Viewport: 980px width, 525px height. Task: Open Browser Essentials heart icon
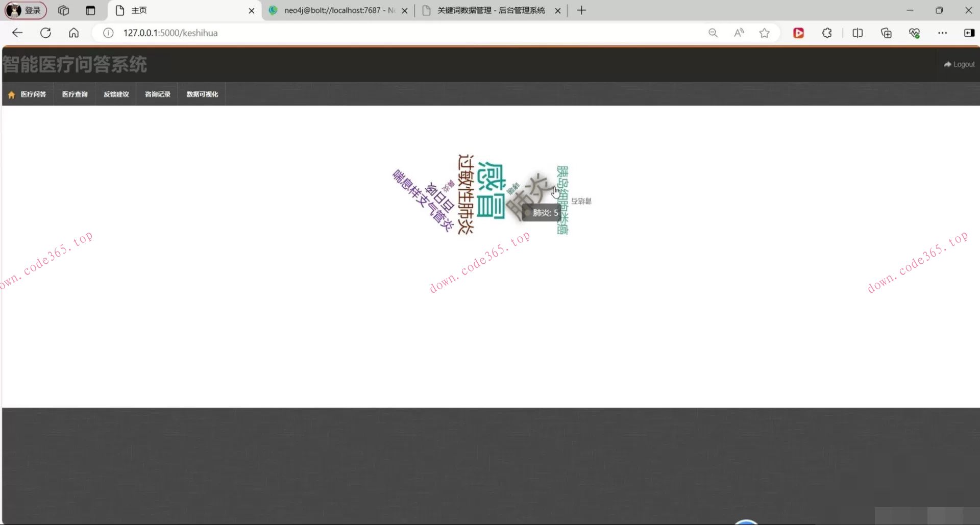coord(914,33)
